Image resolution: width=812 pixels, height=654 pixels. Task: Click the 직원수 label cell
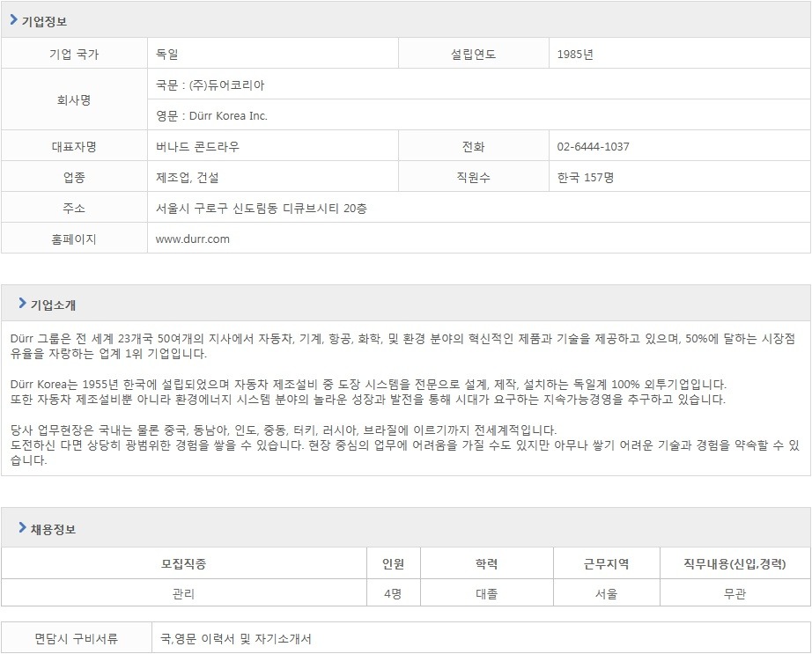pyautogui.click(x=473, y=178)
